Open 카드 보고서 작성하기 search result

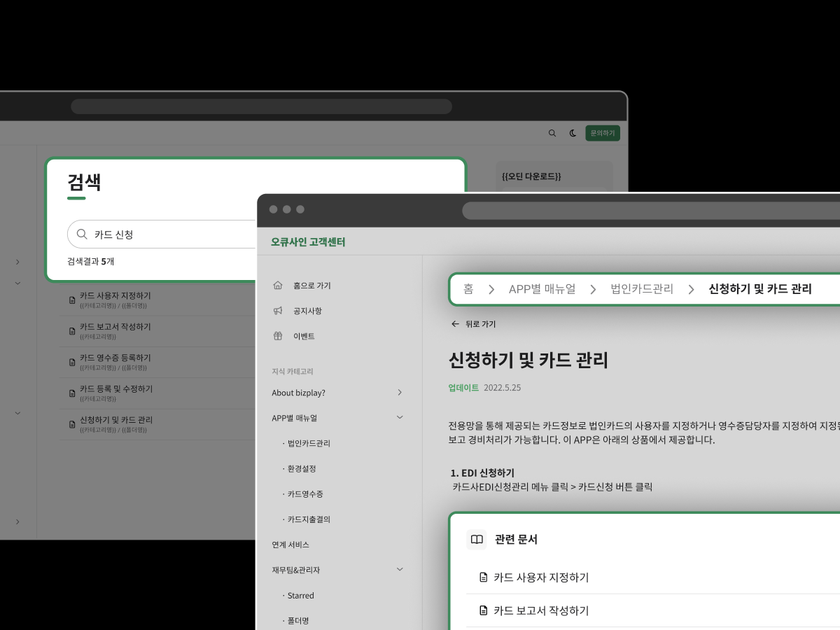(115, 326)
